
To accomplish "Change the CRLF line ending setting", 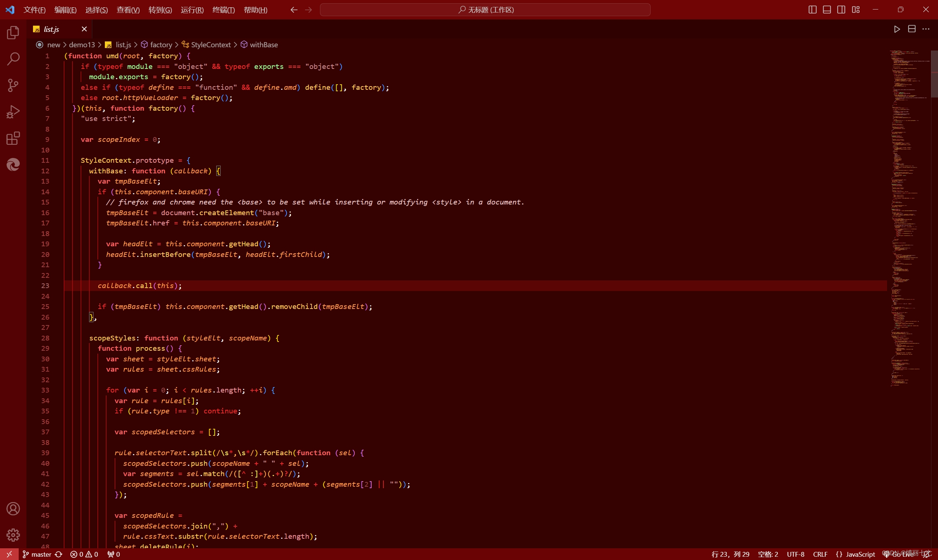I will click(820, 554).
